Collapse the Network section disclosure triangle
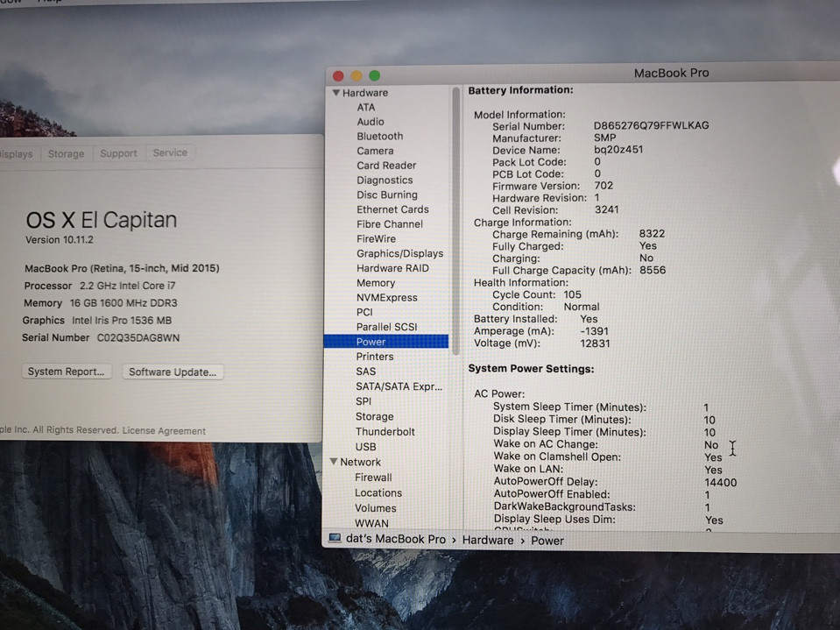 (333, 461)
